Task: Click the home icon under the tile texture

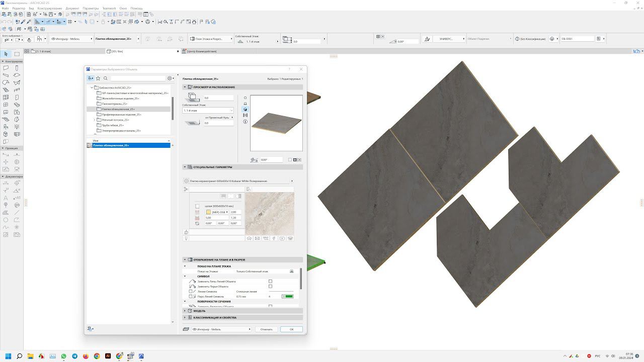Action: click(x=249, y=238)
